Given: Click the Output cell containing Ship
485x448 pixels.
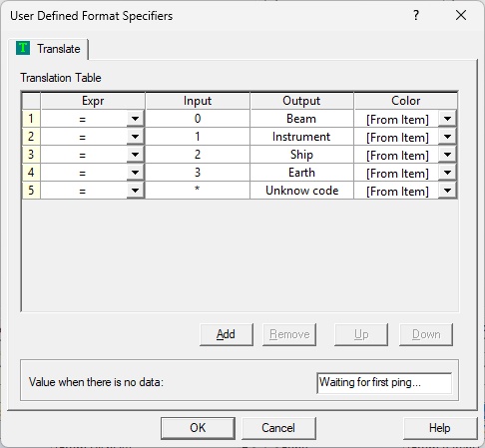Looking at the screenshot, I should [301, 155].
